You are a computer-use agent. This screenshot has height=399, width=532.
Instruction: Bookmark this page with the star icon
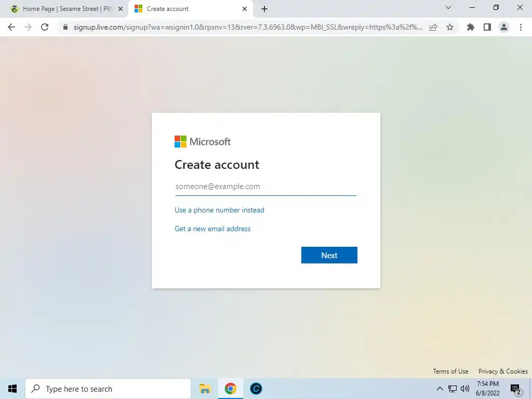pyautogui.click(x=450, y=27)
